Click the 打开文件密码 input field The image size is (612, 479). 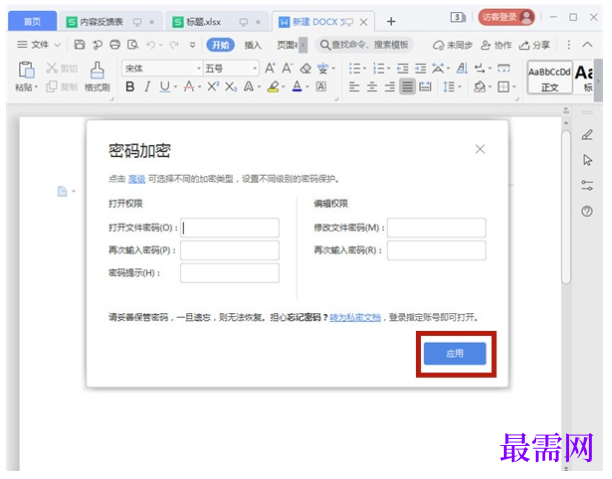[230, 228]
